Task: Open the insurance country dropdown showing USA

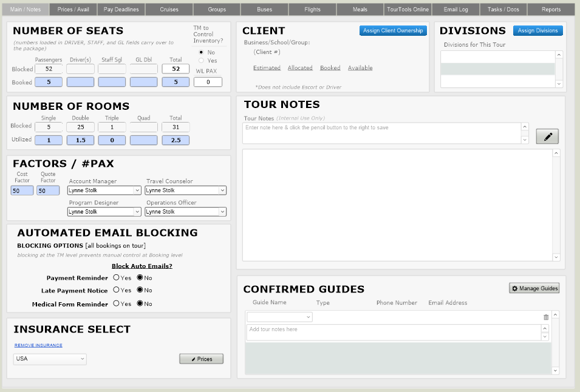Action: [50, 359]
